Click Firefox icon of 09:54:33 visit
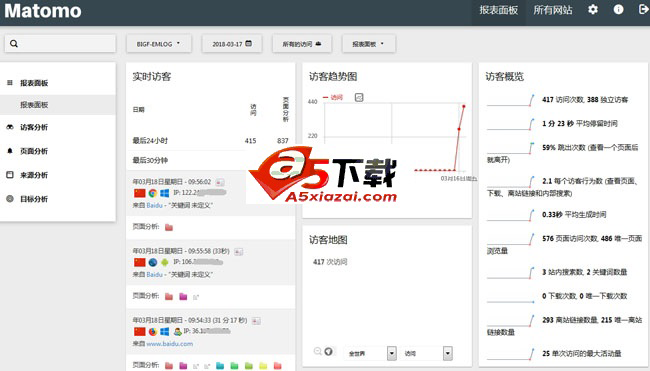The width and height of the screenshot is (650, 371). point(153,331)
